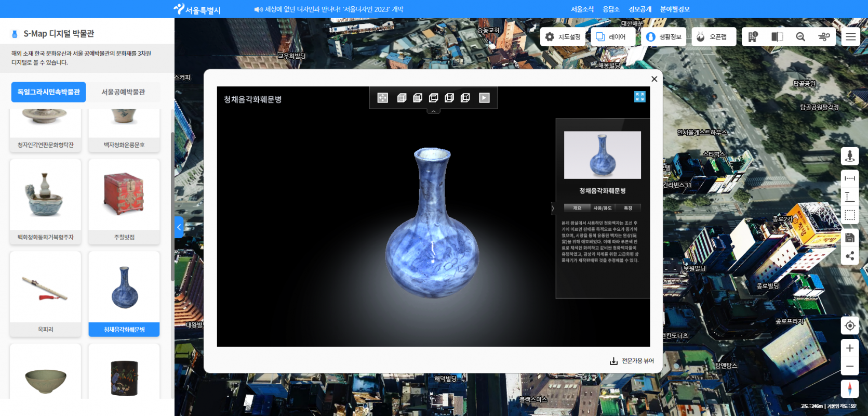Image resolution: width=868 pixels, height=416 pixels.
Task: Collapse the left sidebar panel arrow
Action: [x=179, y=227]
